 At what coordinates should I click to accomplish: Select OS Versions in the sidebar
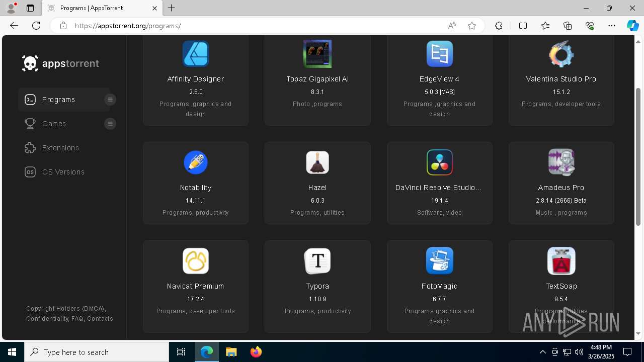[63, 172]
